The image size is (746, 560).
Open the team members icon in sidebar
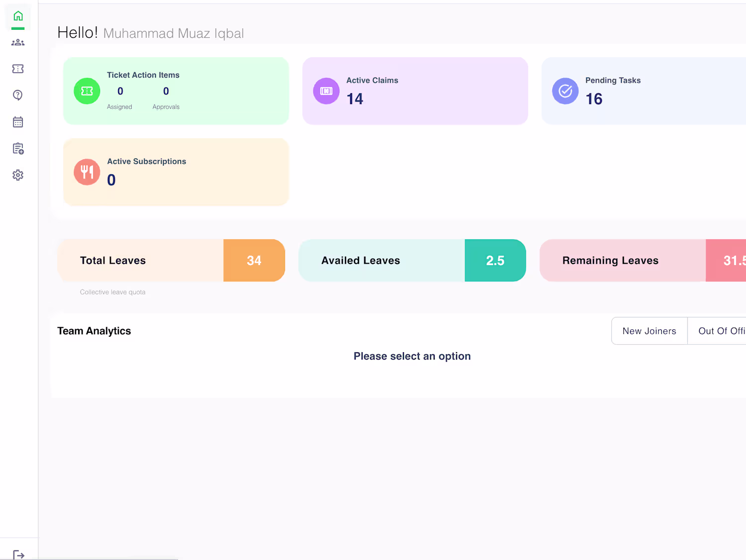click(18, 43)
